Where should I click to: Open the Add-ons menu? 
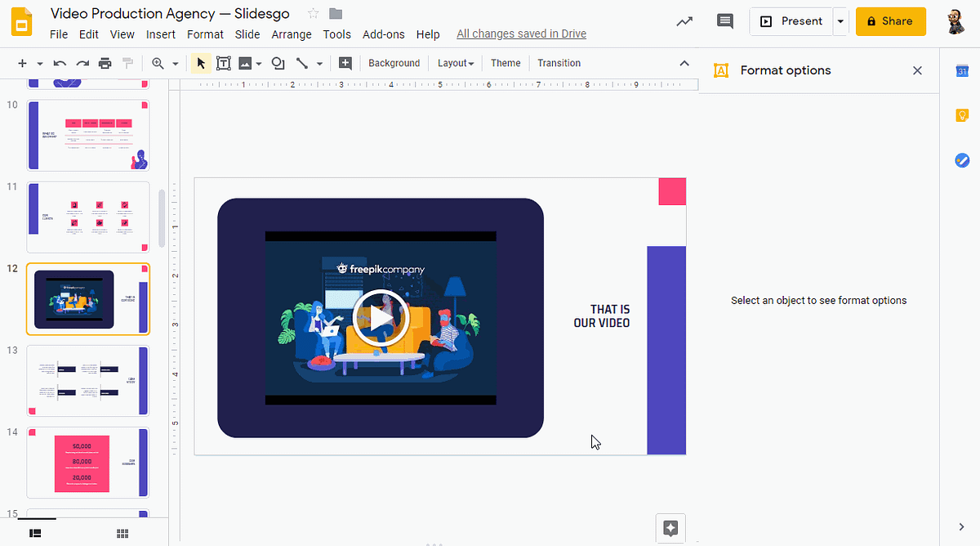pyautogui.click(x=384, y=34)
